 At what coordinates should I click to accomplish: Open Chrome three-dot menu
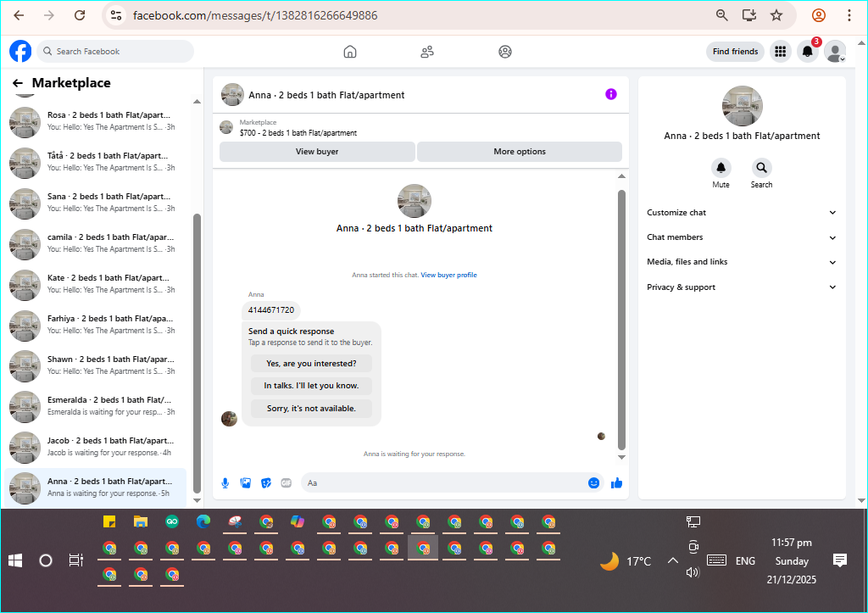[849, 15]
